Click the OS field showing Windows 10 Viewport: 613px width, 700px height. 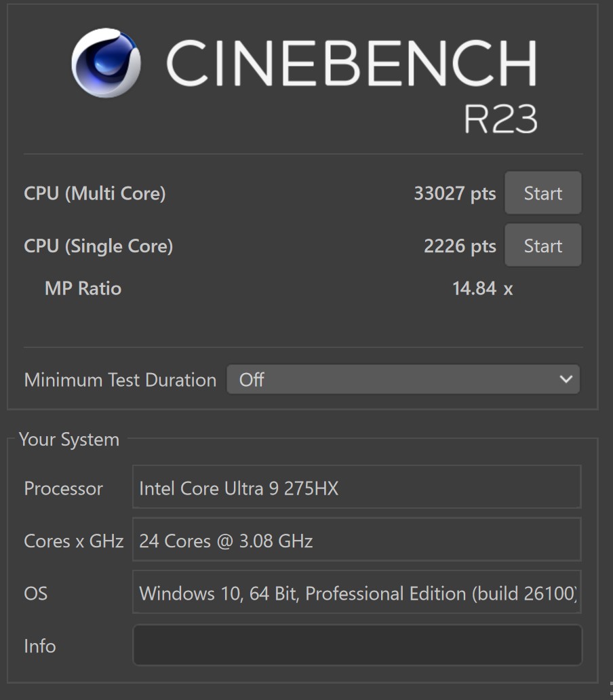(357, 594)
